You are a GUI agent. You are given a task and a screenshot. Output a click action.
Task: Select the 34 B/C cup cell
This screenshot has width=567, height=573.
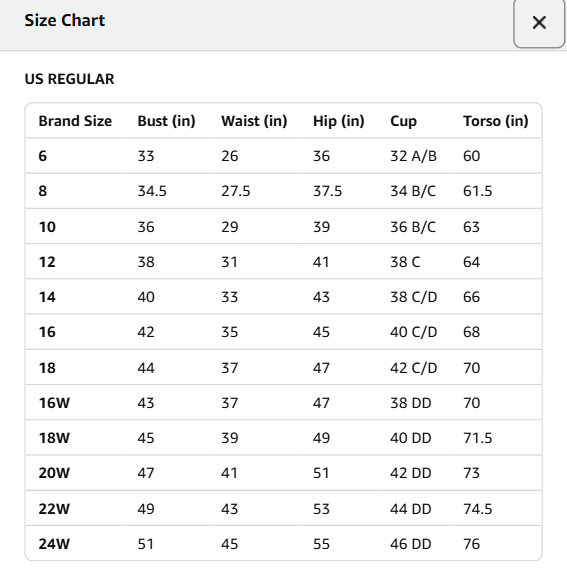click(x=413, y=191)
